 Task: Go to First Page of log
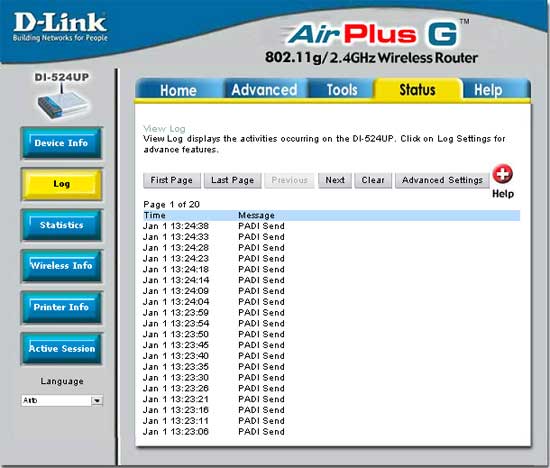[172, 180]
